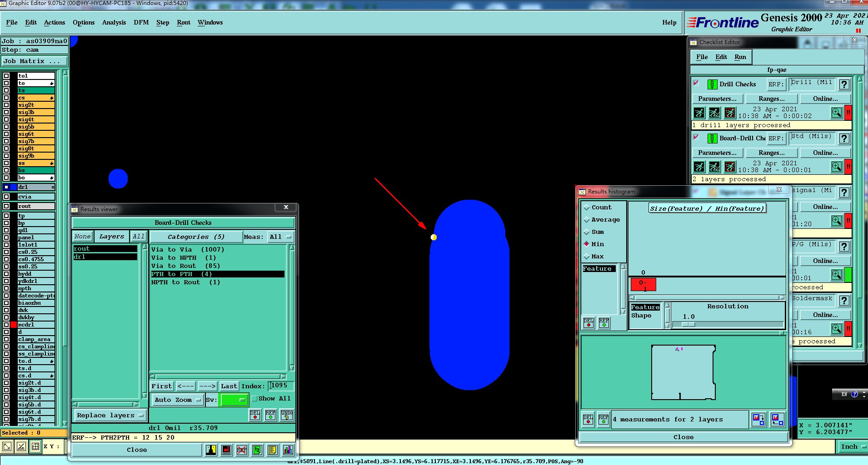Click Ranges... button under Board-Drill Checks

click(x=771, y=153)
